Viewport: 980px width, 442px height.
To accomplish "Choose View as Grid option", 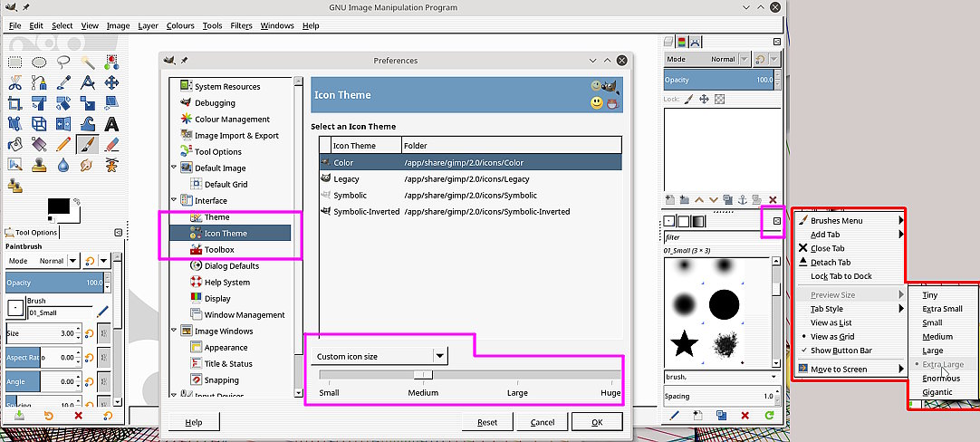I will [x=841, y=336].
